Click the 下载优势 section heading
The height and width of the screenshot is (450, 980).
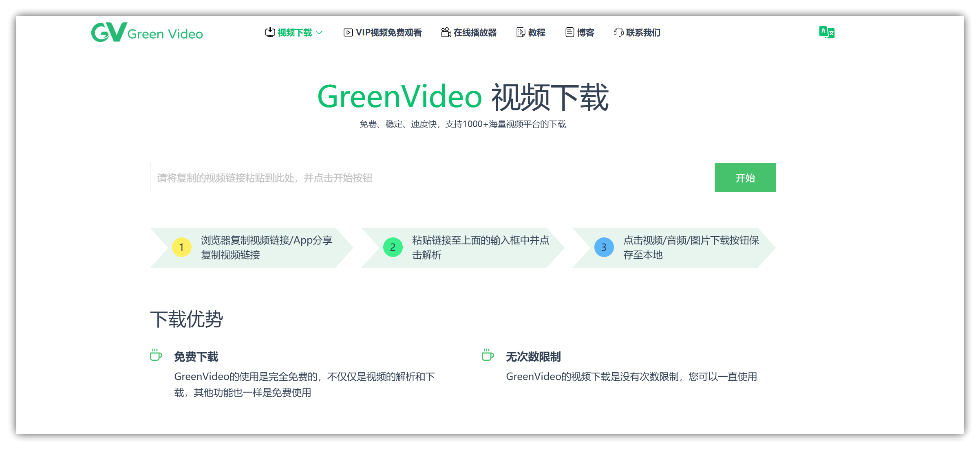coord(186,319)
